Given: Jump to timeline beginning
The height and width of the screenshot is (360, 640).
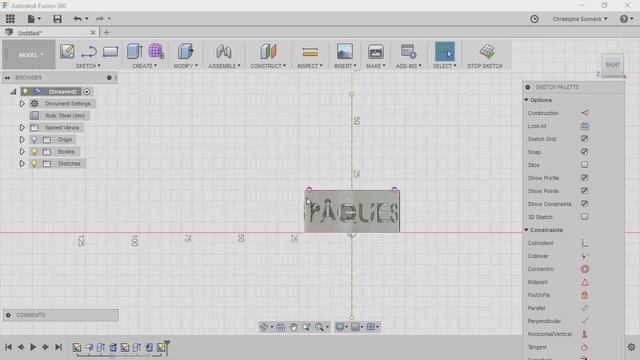Looking at the screenshot, I should point(8,347).
